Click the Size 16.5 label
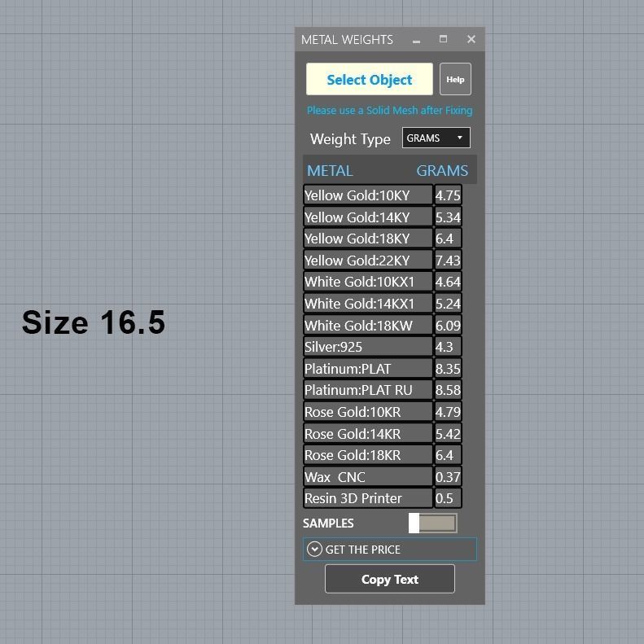The height and width of the screenshot is (644, 644). click(x=94, y=322)
